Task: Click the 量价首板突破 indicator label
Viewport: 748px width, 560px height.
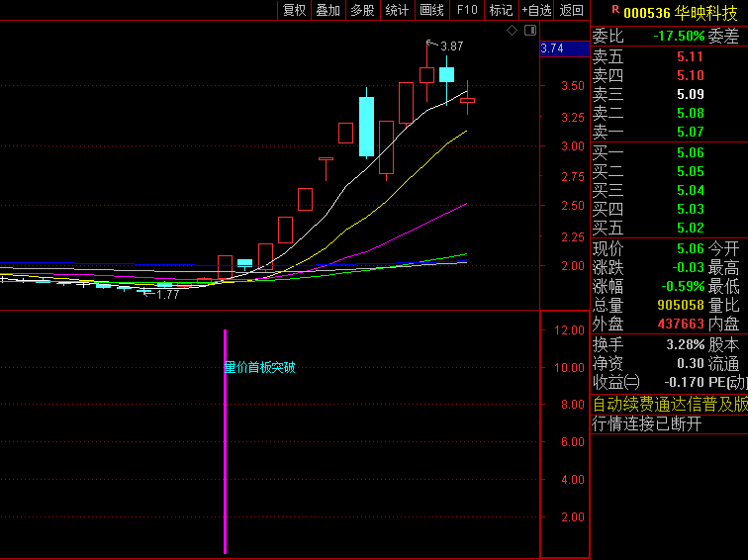Action: pos(259,367)
